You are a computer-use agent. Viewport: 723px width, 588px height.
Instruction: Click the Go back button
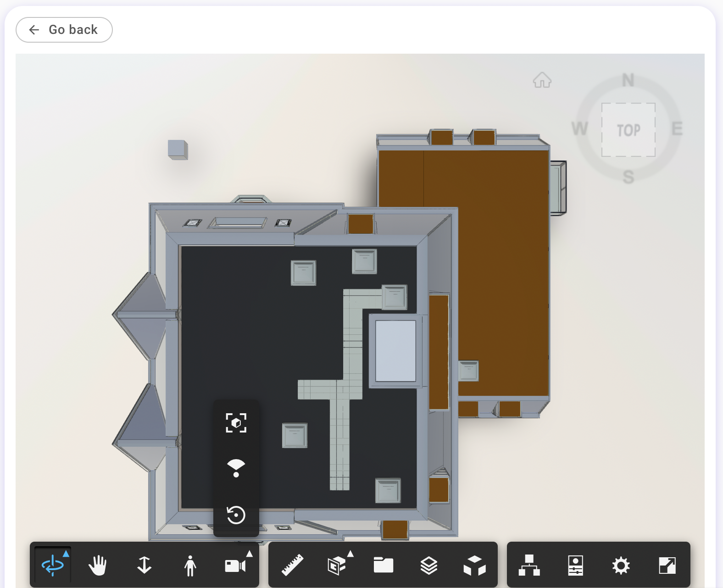click(x=64, y=30)
